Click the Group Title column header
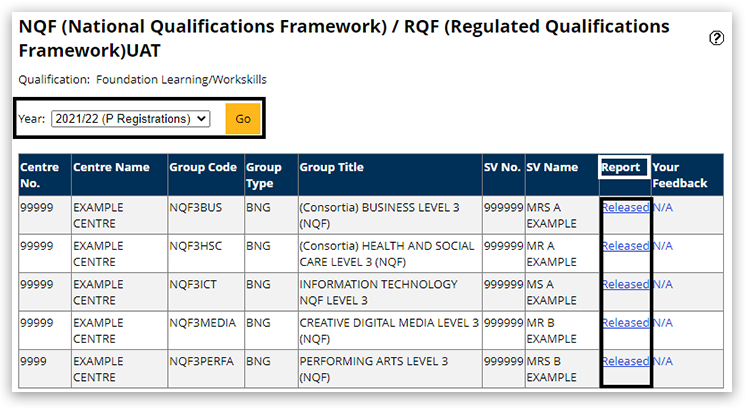 coord(331,168)
